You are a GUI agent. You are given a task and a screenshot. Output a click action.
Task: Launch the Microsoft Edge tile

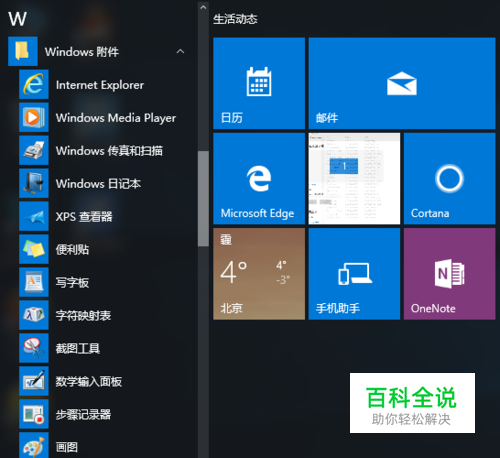259,179
